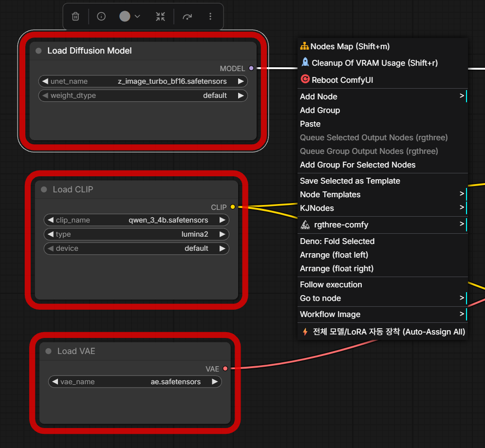
Task: Expand color dropdown chevron in toolbar
Action: 138,17
